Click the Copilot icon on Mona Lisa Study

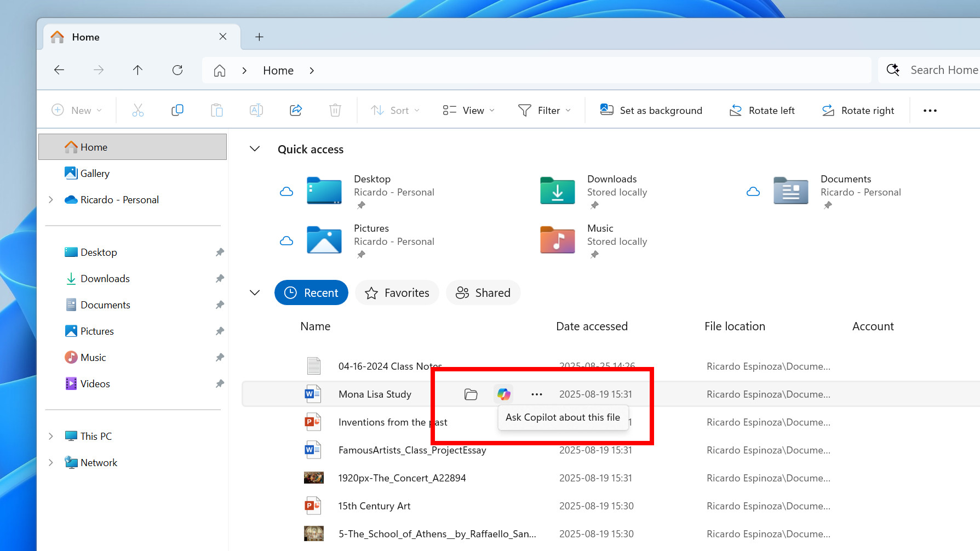[x=503, y=394]
